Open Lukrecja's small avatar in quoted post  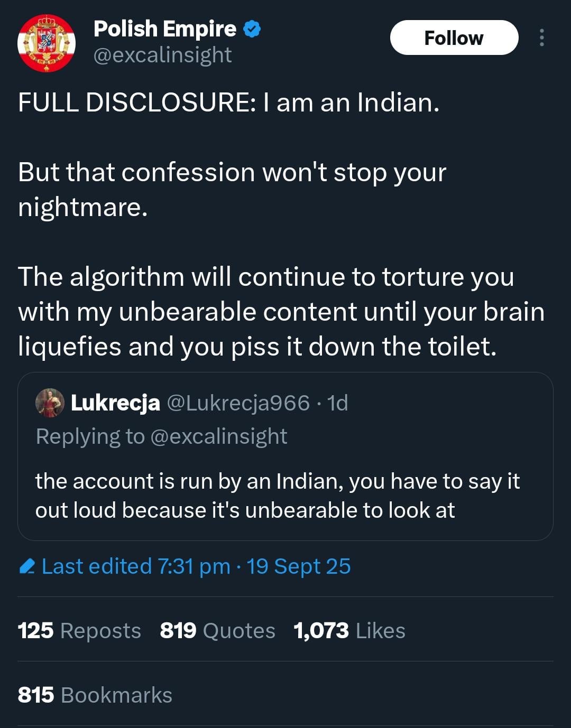coord(50,403)
